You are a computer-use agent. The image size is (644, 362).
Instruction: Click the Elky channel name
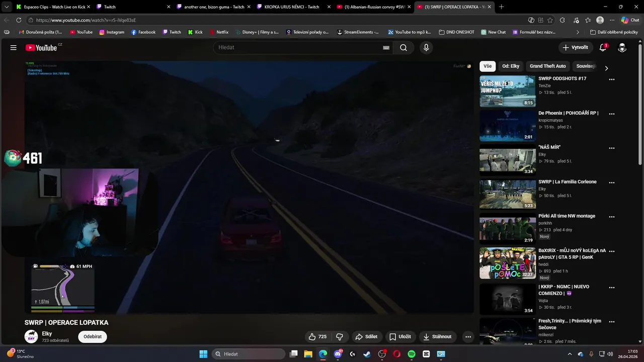(x=47, y=334)
